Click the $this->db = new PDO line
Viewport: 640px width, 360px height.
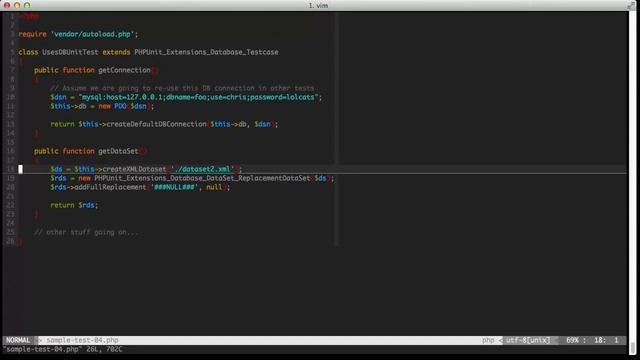click(x=102, y=106)
